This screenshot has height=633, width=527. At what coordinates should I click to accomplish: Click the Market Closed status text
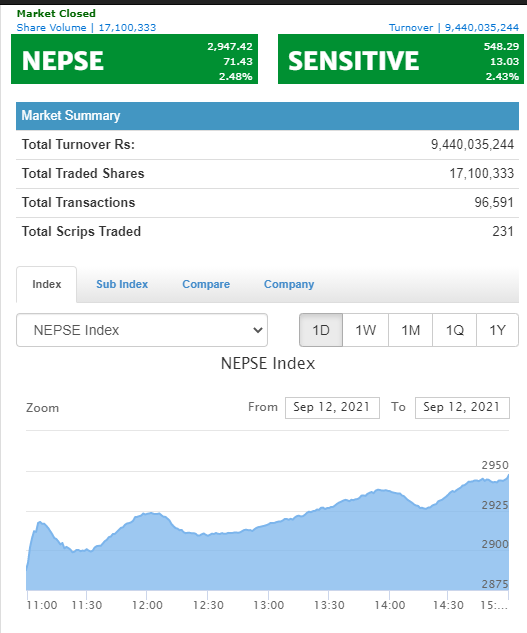(56, 13)
